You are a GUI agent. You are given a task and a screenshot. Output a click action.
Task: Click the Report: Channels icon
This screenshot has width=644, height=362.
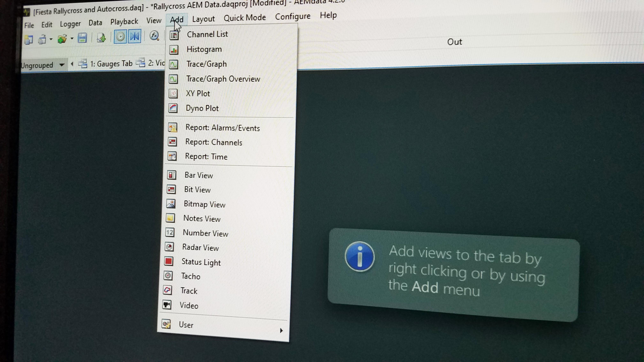[172, 142]
